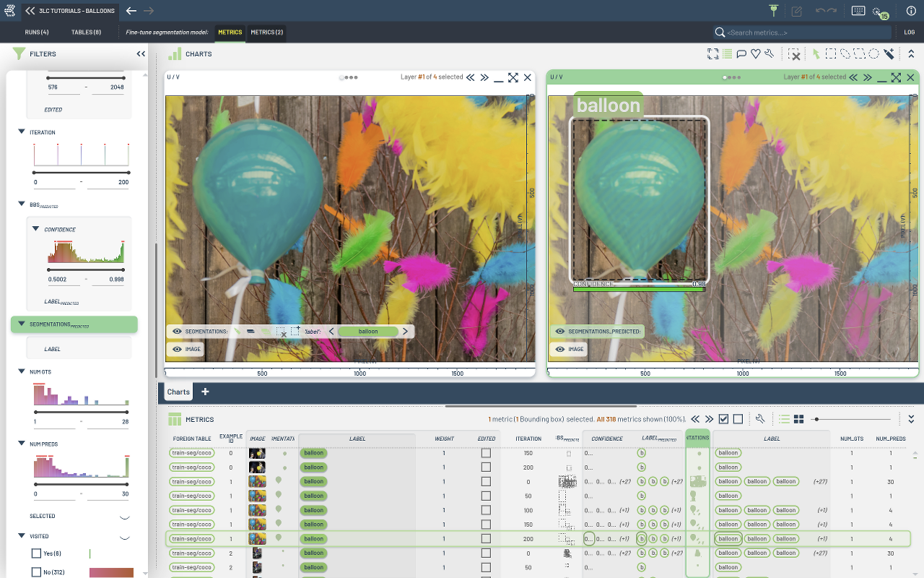Open the LOG panel
This screenshot has height=578, width=924.
[910, 33]
